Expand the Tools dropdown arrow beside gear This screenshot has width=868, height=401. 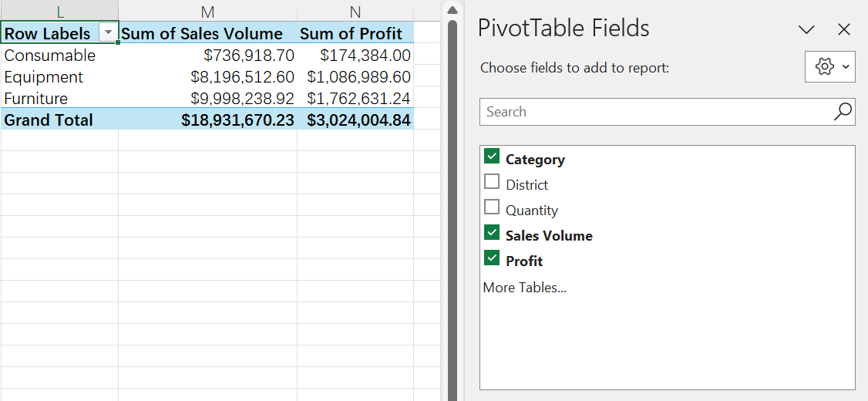click(x=846, y=67)
